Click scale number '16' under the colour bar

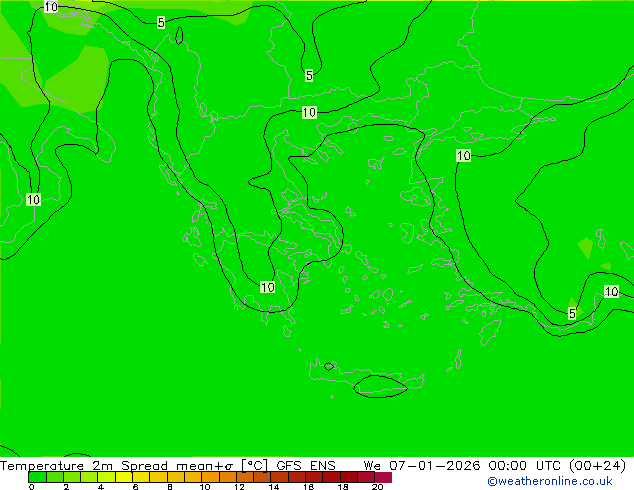[308, 487]
